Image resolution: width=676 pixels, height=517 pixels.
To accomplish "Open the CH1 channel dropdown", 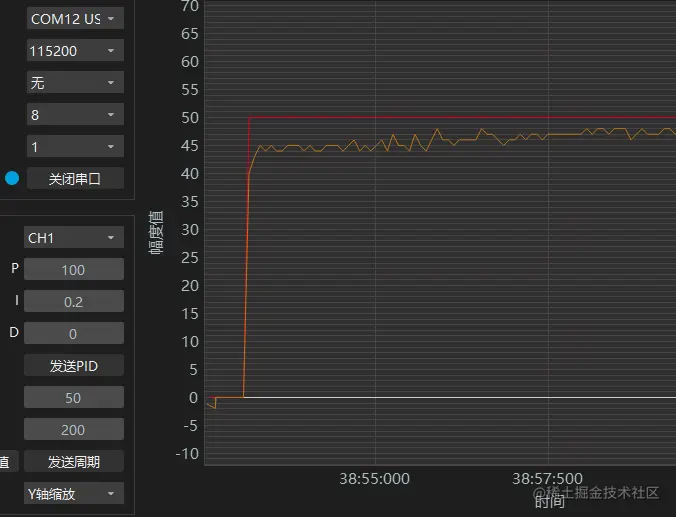I will click(x=74, y=237).
